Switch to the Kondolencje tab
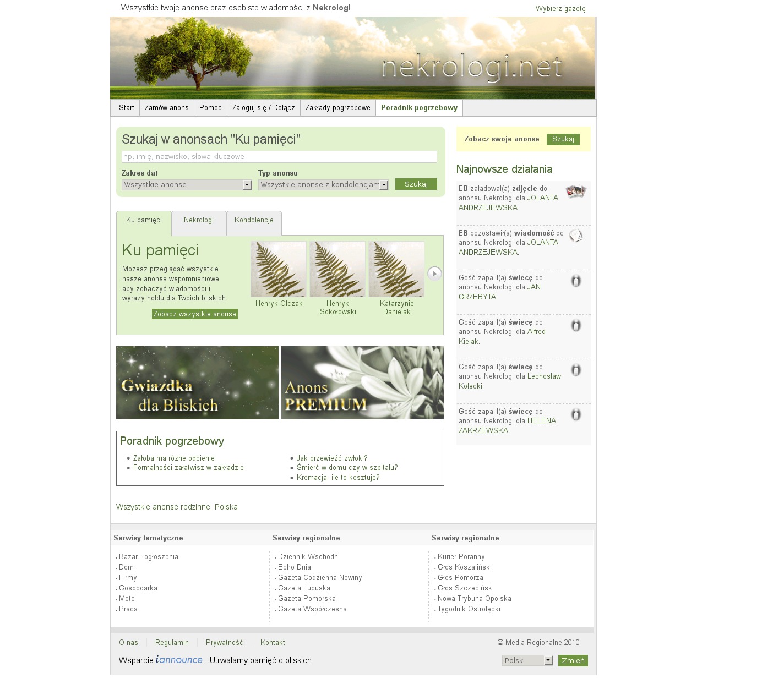 point(254,220)
